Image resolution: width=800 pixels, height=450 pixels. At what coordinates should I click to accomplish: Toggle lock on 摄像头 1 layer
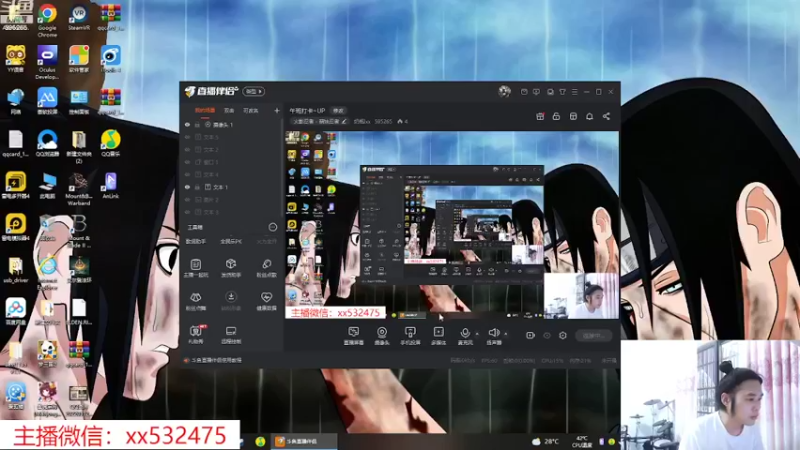pyautogui.click(x=197, y=124)
